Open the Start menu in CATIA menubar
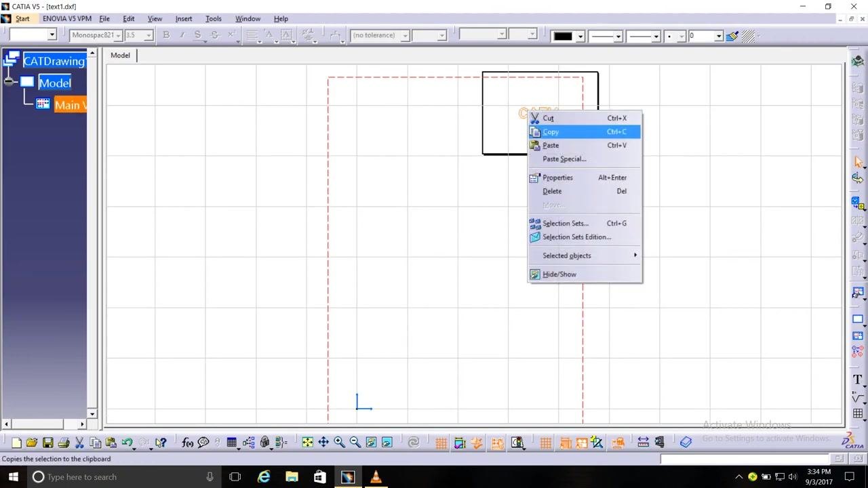Screen dimensions: 868x488 click(x=22, y=18)
